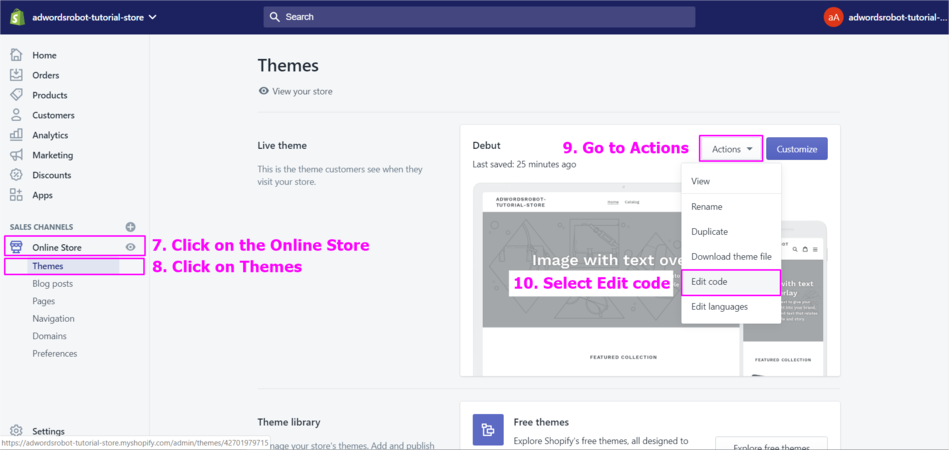
Task: Open the View your store link
Action: click(x=302, y=91)
